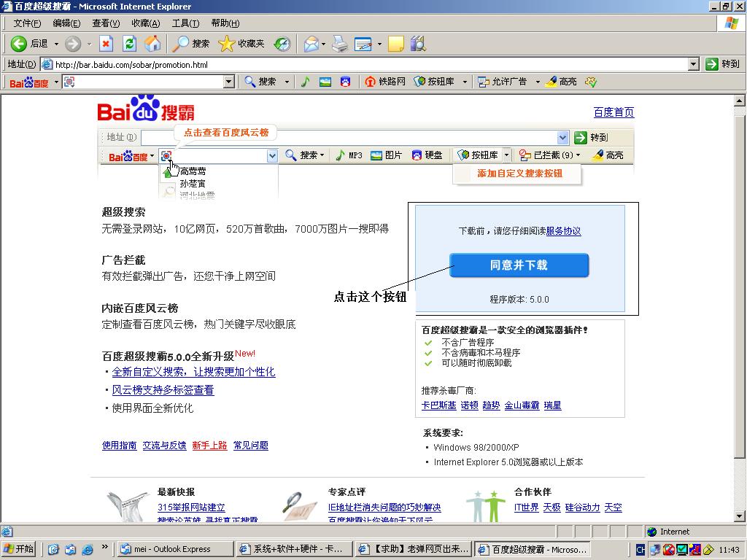Click the Mail envelope icon
Viewport: 747px width, 560px height.
[311, 44]
